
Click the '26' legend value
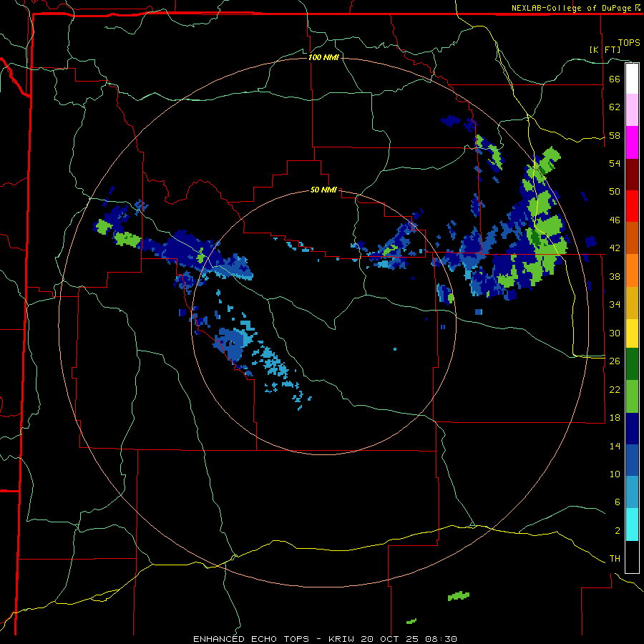tap(615, 361)
